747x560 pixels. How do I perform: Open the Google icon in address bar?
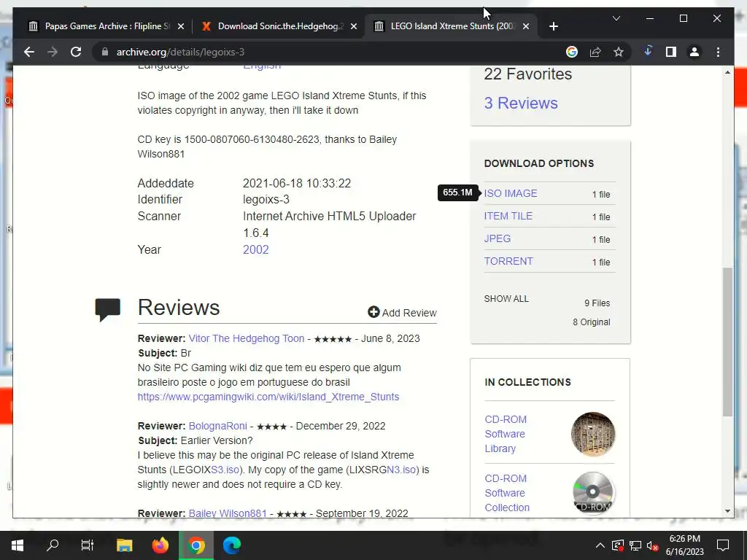point(572,52)
